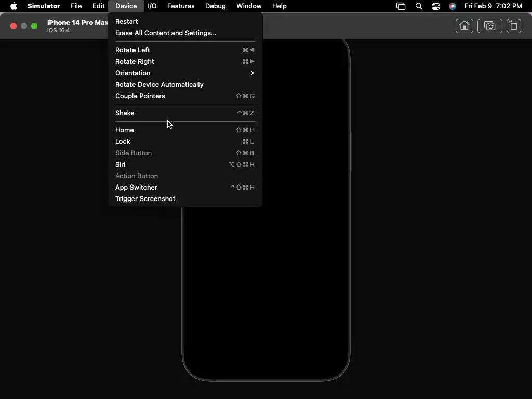Open Spotlight search in the menu bar
Screen dimensions: 532x399
tap(419, 6)
